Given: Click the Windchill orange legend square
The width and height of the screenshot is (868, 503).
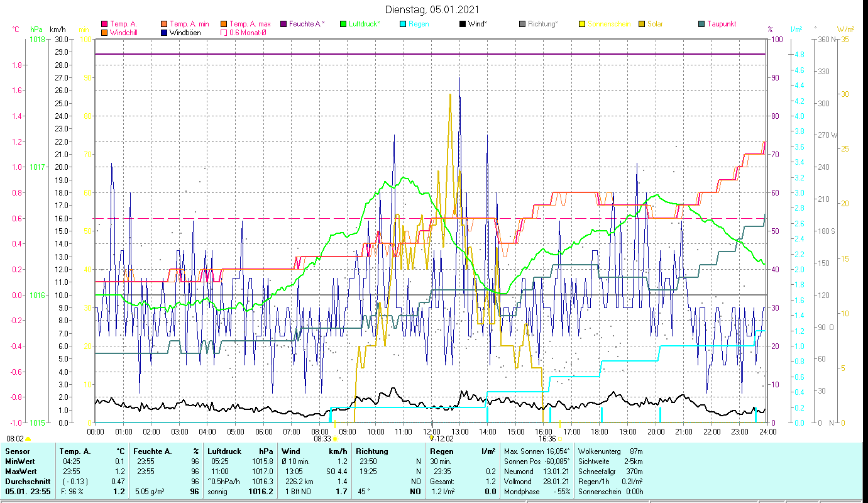Looking at the screenshot, I should [x=104, y=33].
